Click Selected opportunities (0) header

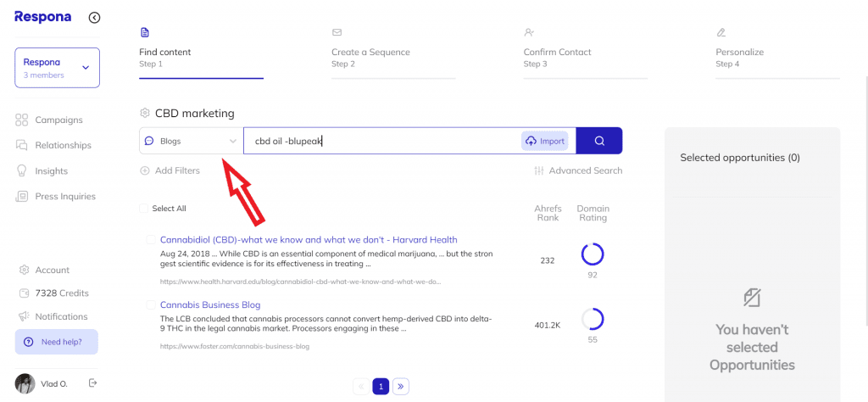(x=740, y=157)
